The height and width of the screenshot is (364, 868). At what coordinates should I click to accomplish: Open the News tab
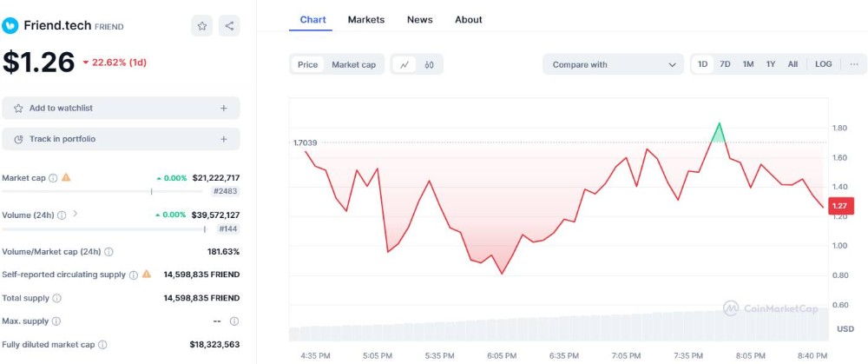coord(419,19)
